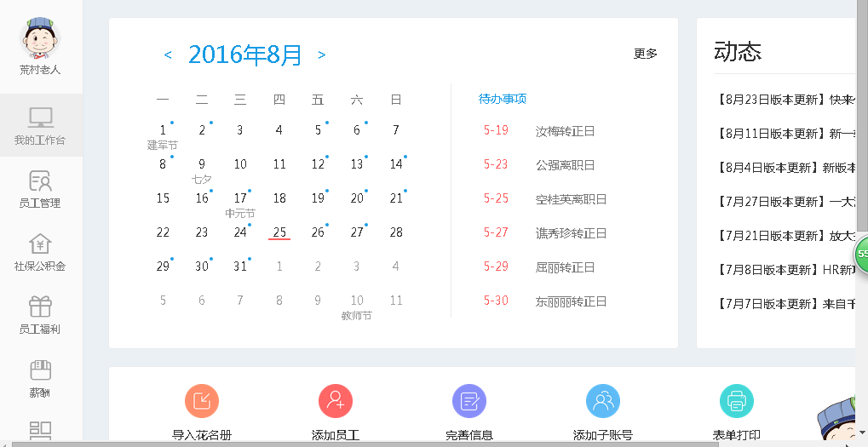Open to-do item 屈丽转正日 dated 5-29

(x=539, y=267)
